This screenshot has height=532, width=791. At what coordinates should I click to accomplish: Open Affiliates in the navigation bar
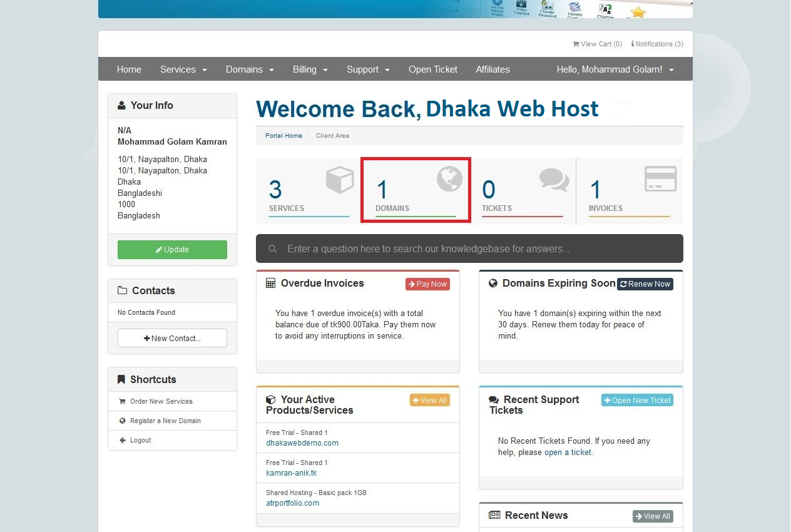point(492,69)
